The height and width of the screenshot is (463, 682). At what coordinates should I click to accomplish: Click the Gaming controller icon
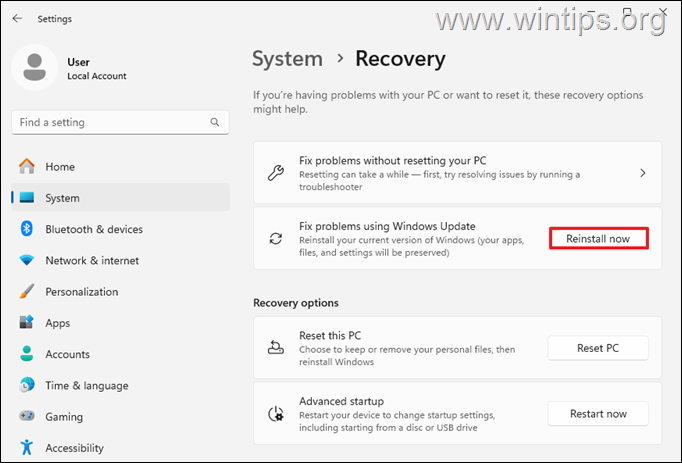point(27,416)
